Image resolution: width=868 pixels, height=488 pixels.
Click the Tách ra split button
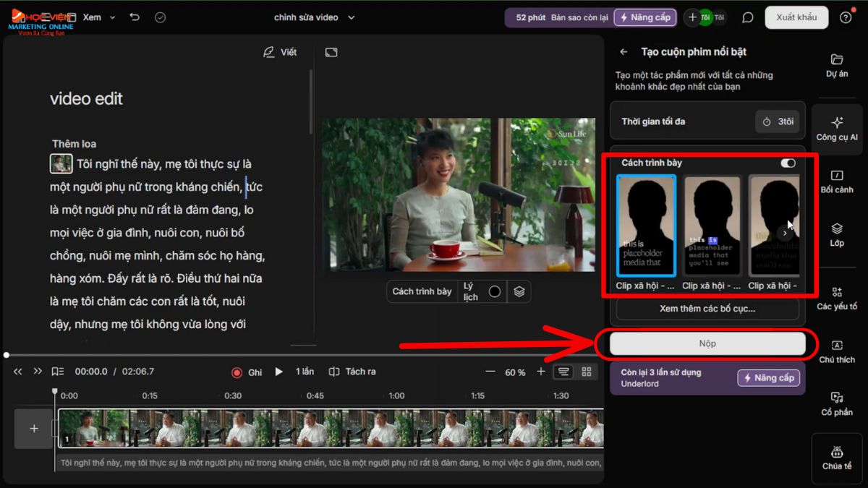tap(352, 372)
